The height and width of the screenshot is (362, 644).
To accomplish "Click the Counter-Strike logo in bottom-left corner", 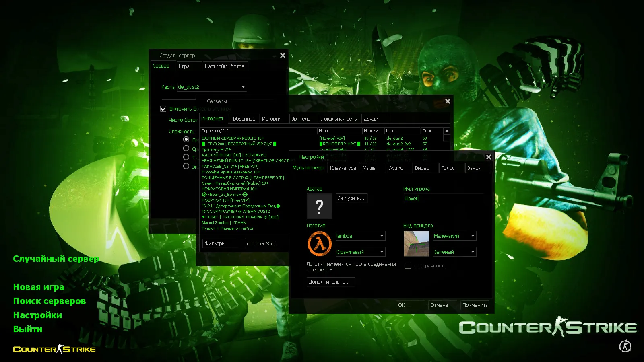I will coord(54,349).
